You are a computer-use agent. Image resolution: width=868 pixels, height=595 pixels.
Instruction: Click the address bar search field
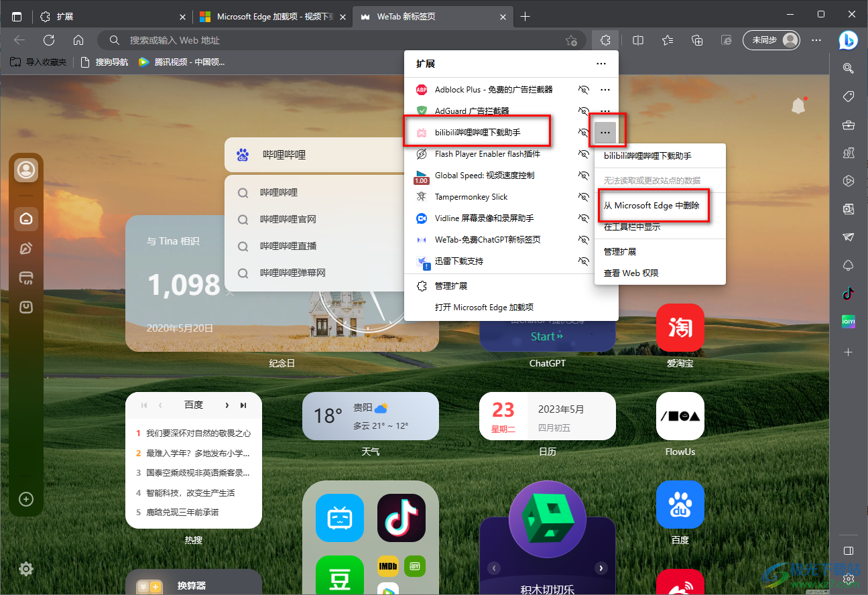tap(343, 40)
